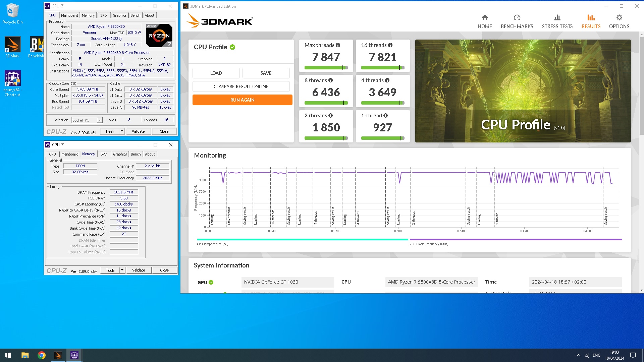Open the Results bar icon
The width and height of the screenshot is (644, 362).
(x=591, y=17)
